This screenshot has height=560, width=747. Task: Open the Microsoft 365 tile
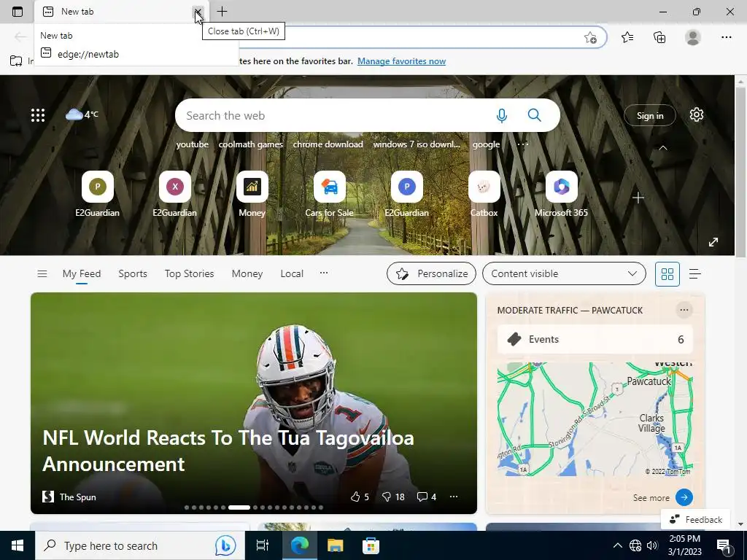561,194
